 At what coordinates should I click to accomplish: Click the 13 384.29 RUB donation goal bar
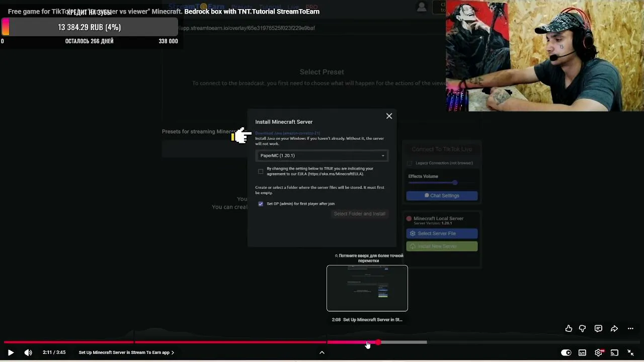[x=90, y=27]
